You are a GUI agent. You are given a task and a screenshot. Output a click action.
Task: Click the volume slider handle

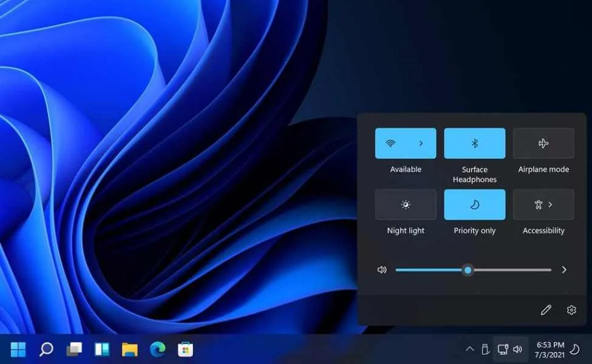(x=468, y=270)
